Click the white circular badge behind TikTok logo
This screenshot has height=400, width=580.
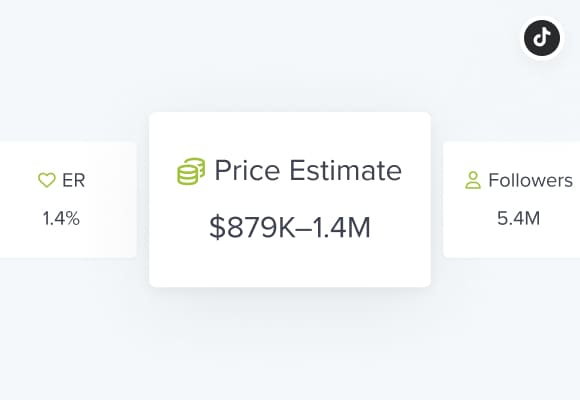pyautogui.click(x=542, y=38)
